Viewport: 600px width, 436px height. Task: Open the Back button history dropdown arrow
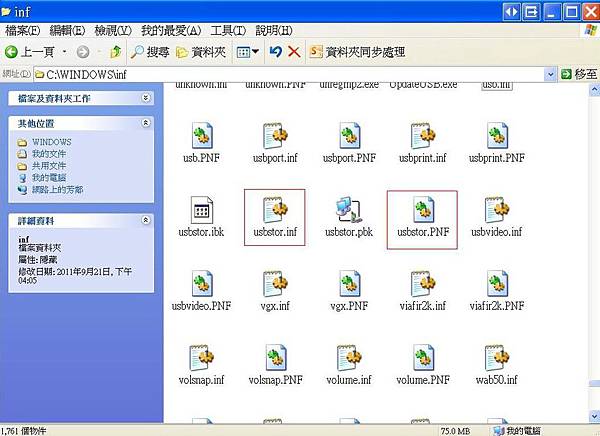[64, 52]
